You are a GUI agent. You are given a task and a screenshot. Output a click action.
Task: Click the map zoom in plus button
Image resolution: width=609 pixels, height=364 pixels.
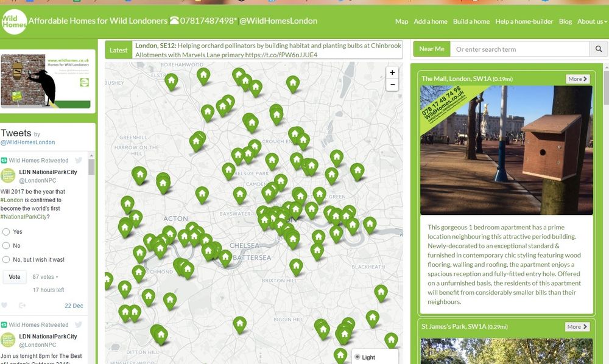(x=392, y=72)
